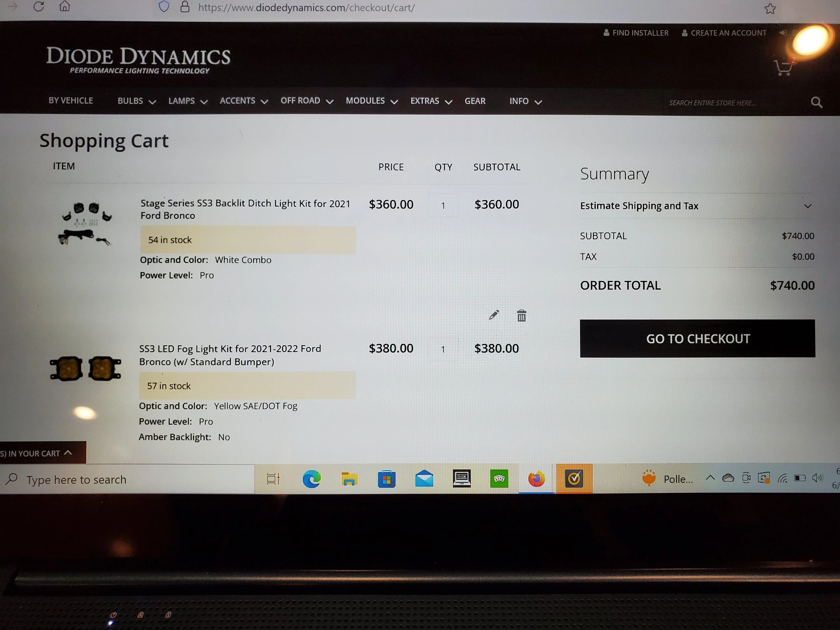Open the BULBS dropdown menu
Viewport: 840px width, 630px height.
[x=137, y=101]
